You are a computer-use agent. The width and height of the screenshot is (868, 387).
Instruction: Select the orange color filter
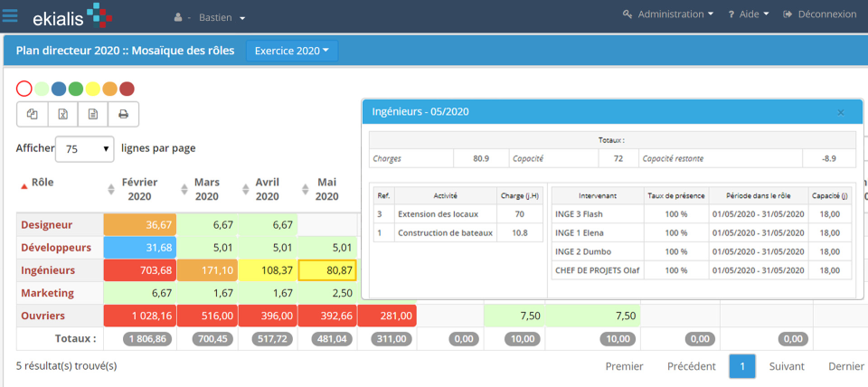110,89
